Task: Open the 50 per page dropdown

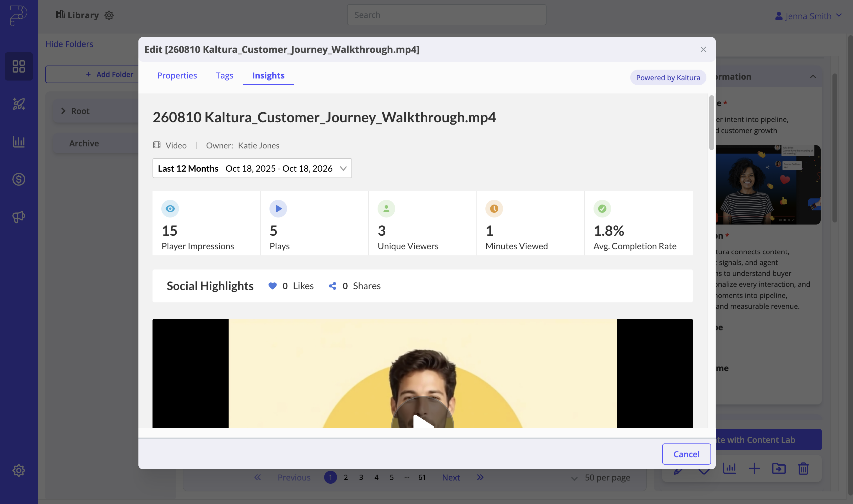Action: 601,477
